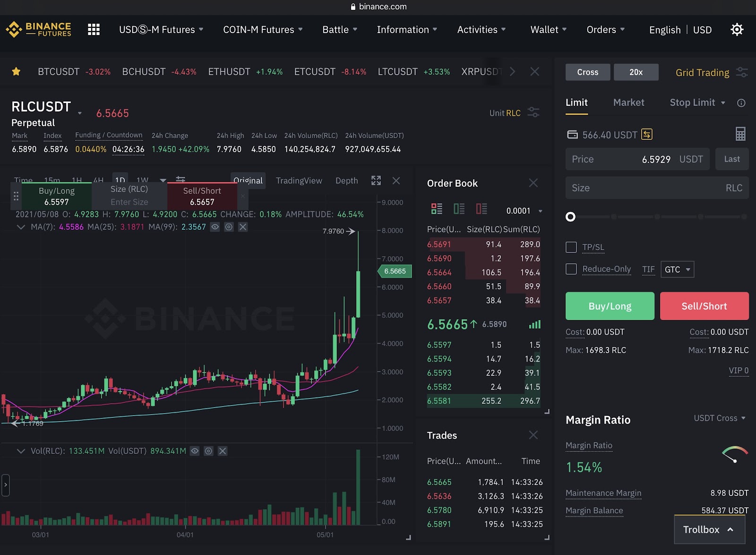
Task: Open the Stop Limit order type dropdown
Action: [x=697, y=103]
